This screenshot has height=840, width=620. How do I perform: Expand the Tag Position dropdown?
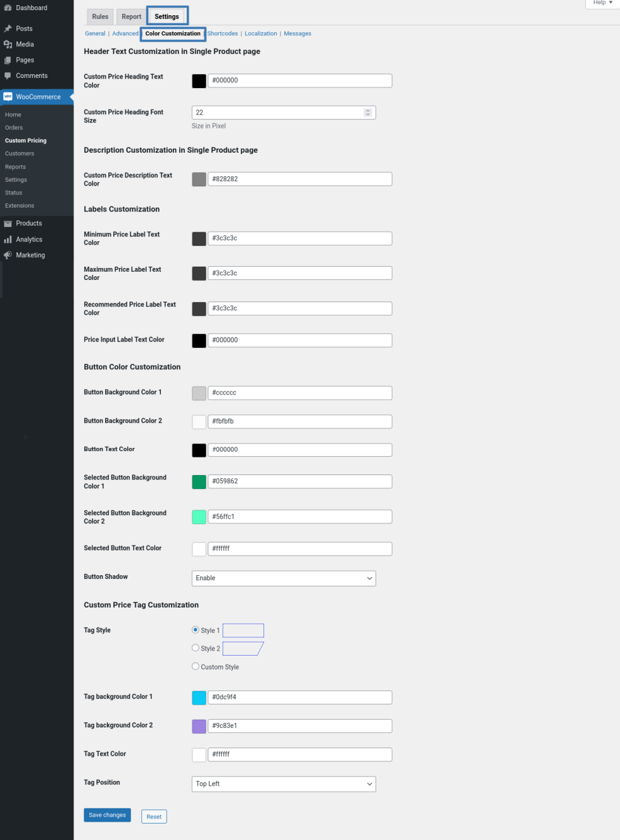click(284, 784)
